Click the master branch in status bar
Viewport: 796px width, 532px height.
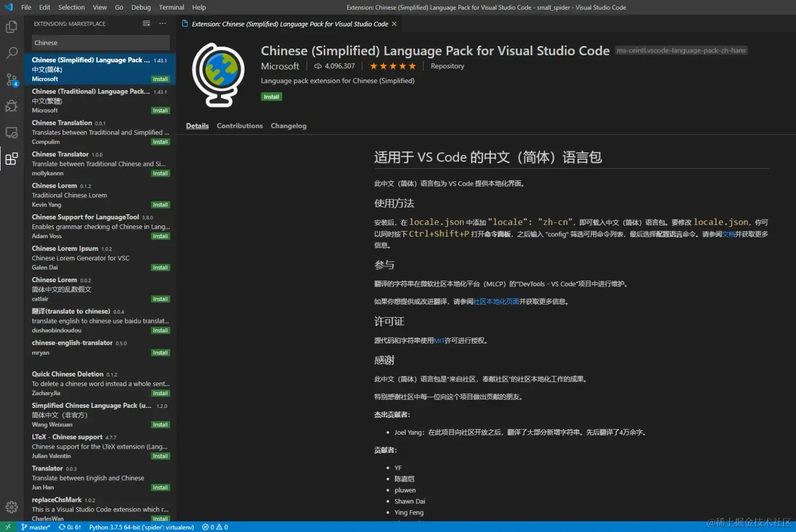click(36, 527)
